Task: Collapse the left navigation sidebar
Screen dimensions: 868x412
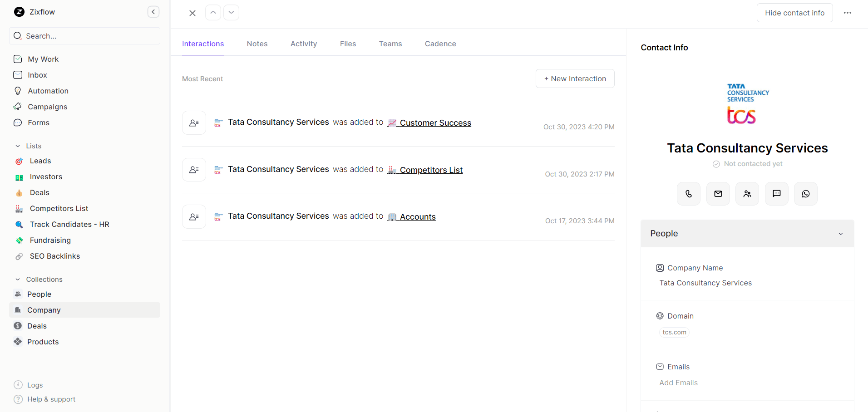Action: [x=153, y=12]
